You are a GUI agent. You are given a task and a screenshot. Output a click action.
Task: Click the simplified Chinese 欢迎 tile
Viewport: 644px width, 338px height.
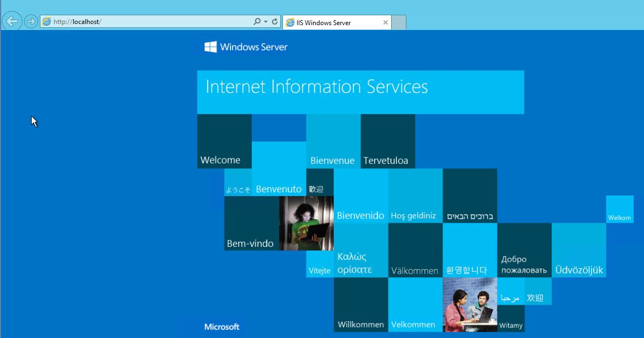538,291
